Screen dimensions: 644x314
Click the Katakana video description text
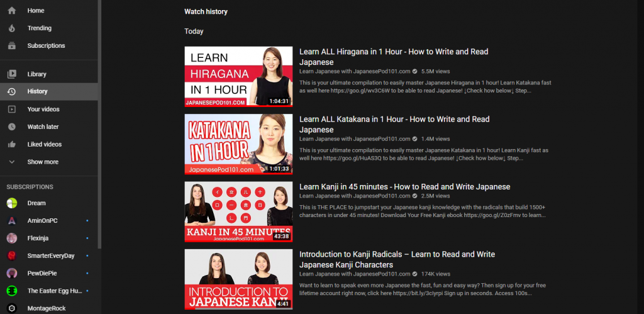[x=424, y=154]
